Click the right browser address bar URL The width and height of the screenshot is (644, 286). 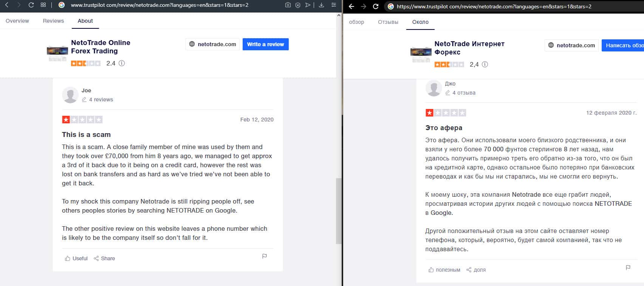point(494,6)
